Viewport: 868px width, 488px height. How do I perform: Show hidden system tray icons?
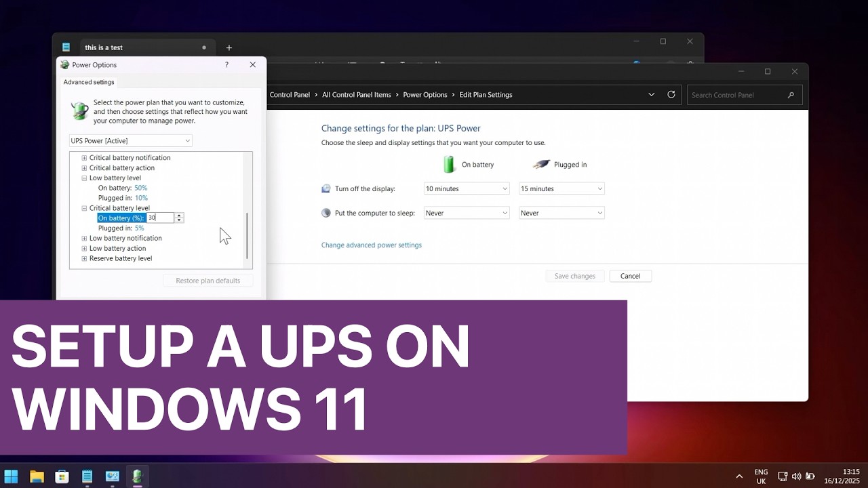pos(739,476)
